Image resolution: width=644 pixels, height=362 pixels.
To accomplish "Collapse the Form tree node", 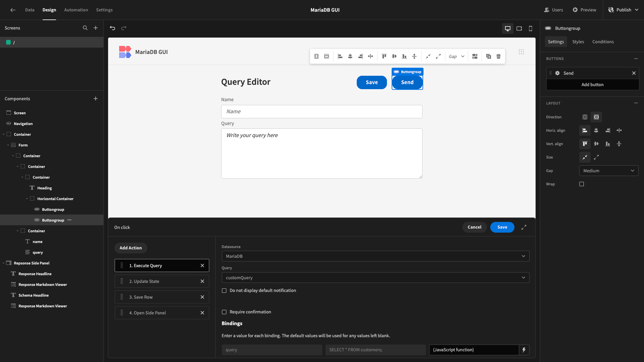I will 8,145.
